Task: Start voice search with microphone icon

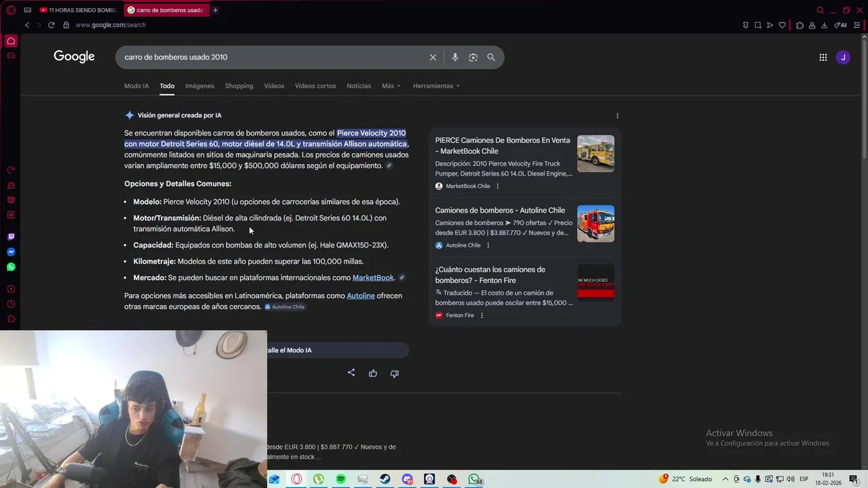Action: click(455, 57)
